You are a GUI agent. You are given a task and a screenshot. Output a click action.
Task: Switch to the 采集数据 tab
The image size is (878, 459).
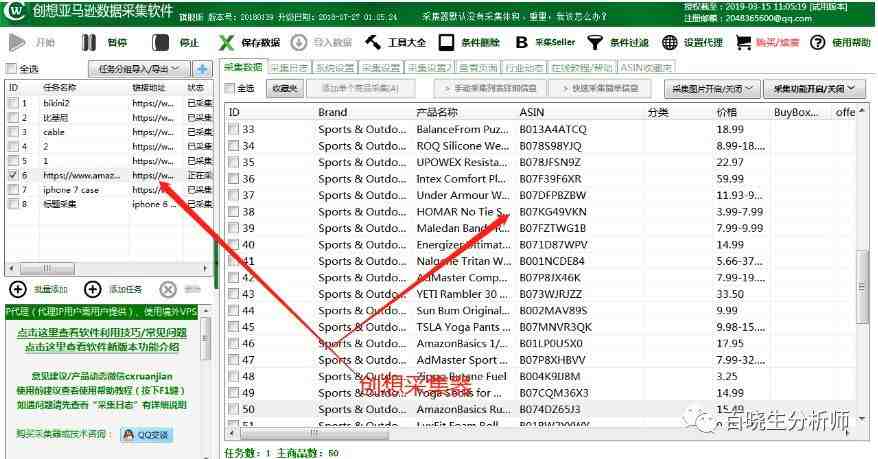point(243,67)
